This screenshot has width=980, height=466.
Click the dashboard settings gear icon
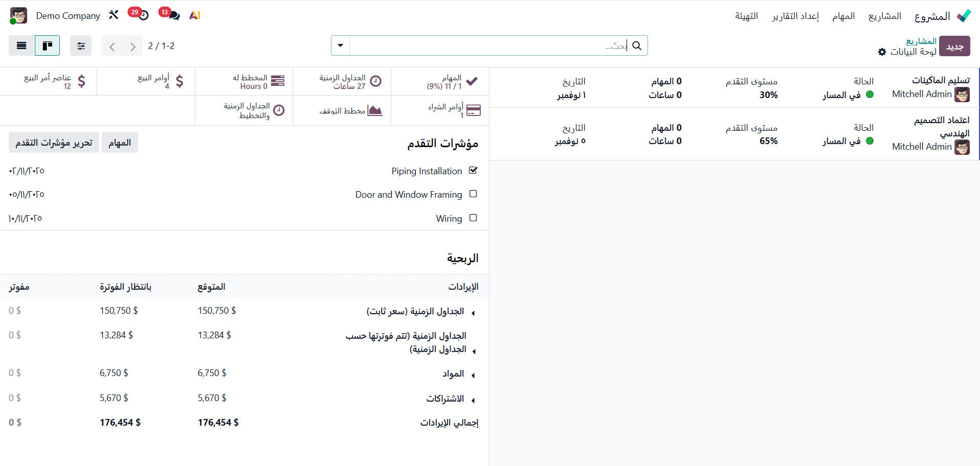pos(882,52)
